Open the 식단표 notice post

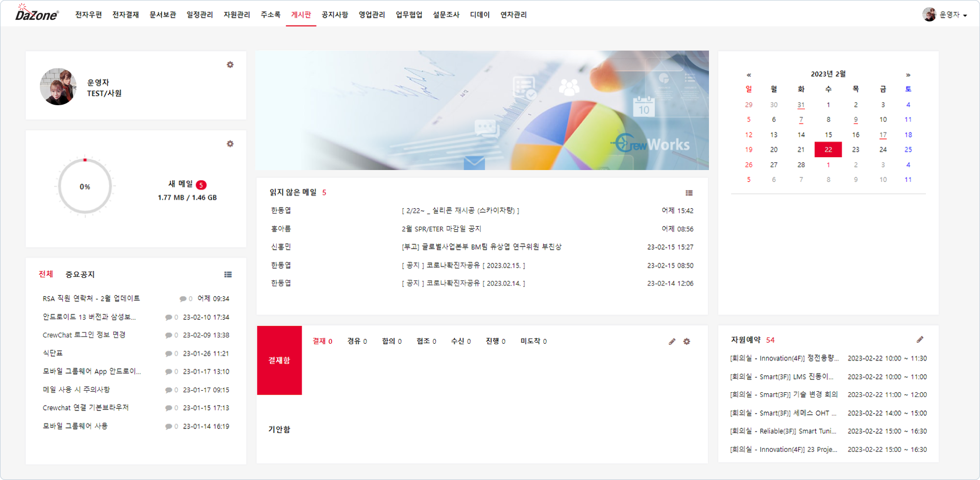tap(53, 353)
